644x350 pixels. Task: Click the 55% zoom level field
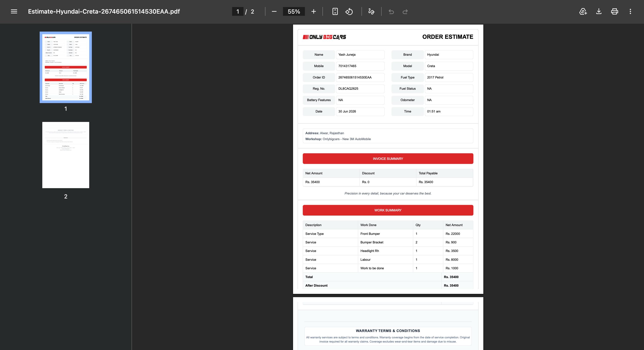pyautogui.click(x=294, y=11)
